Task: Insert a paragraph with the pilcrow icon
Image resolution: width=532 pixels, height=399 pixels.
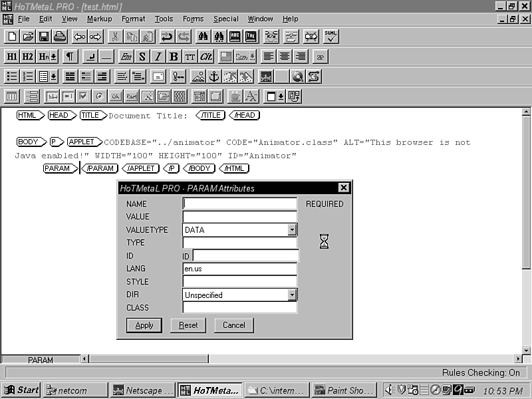Action: coord(70,57)
